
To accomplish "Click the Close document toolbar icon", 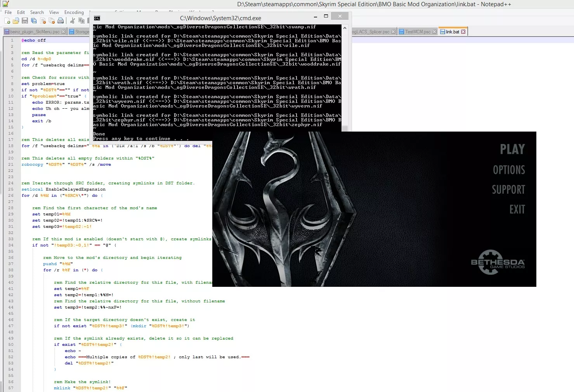I will [43, 21].
